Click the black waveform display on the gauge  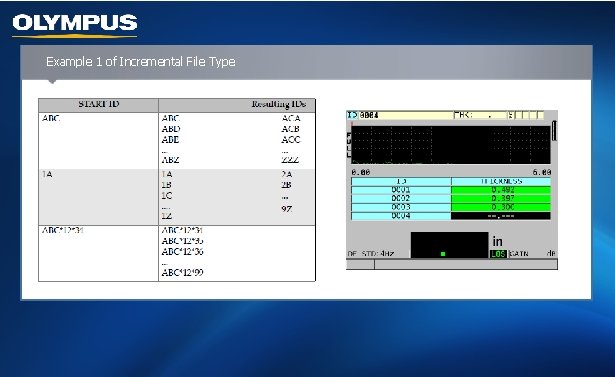451,145
